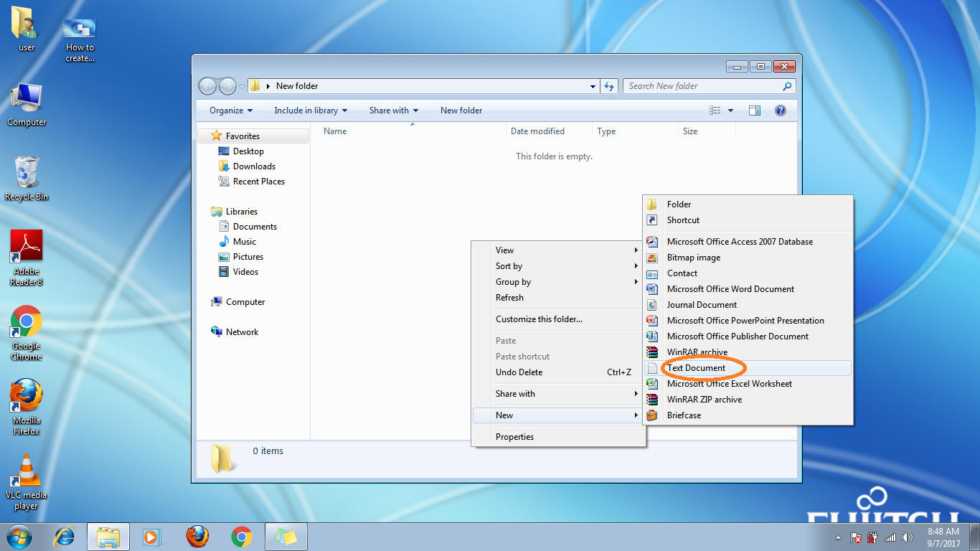The image size is (980, 551).
Task: Open the Share with toolbar dropdown
Action: [394, 110]
